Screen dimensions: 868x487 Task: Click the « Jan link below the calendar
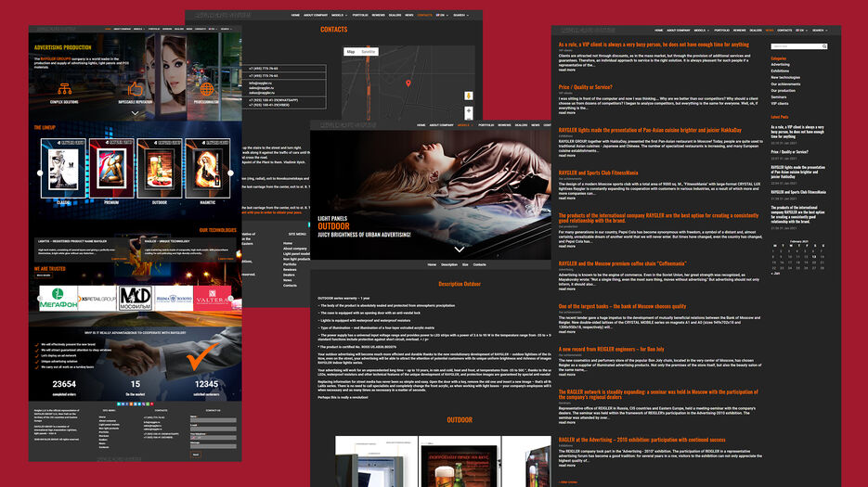tap(775, 274)
